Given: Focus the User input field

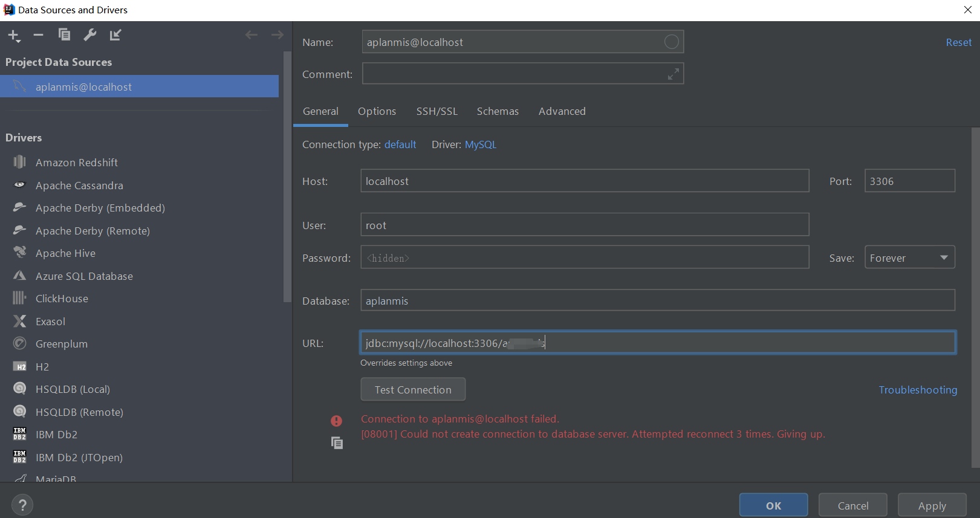Looking at the screenshot, I should [585, 224].
